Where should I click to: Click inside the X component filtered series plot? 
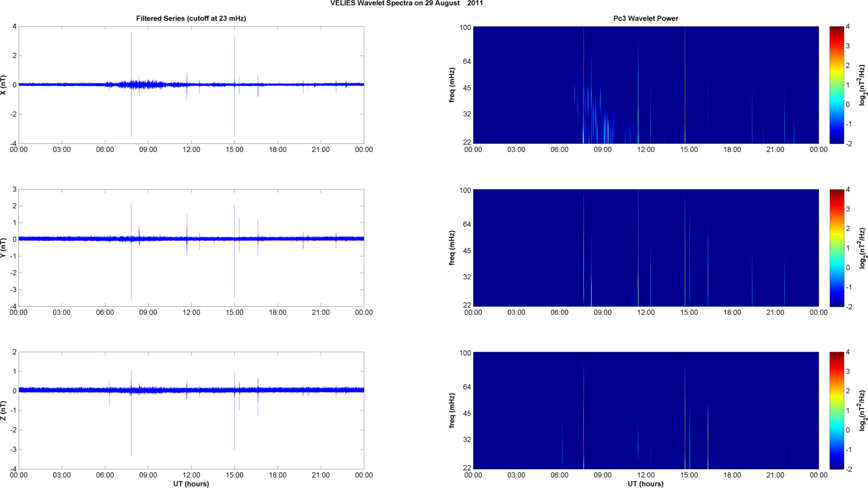coord(191,85)
